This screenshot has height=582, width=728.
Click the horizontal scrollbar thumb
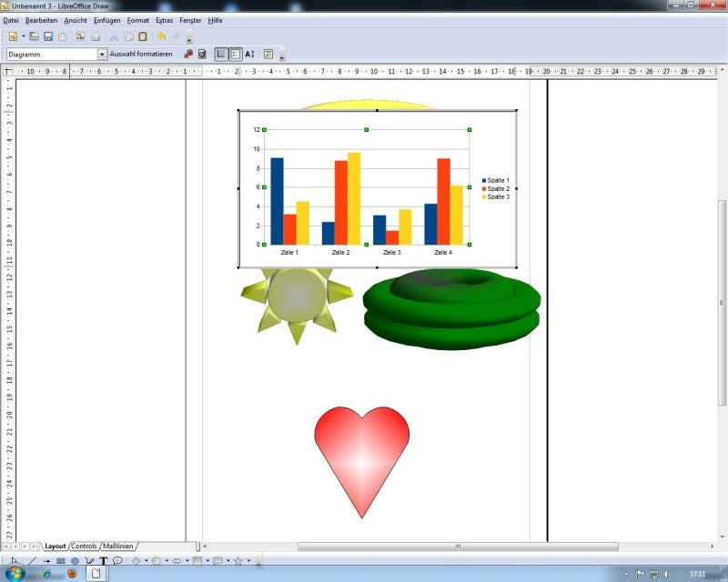pos(458,547)
